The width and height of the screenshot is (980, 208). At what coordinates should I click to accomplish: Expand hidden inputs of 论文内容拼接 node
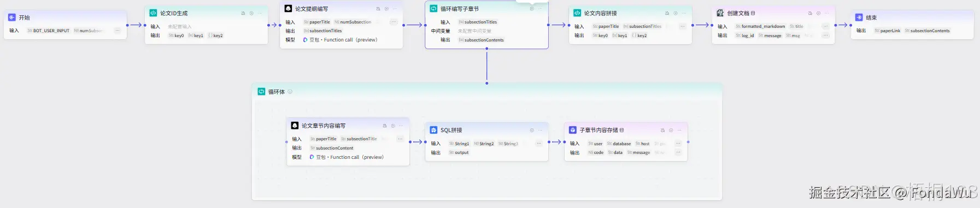point(682,26)
